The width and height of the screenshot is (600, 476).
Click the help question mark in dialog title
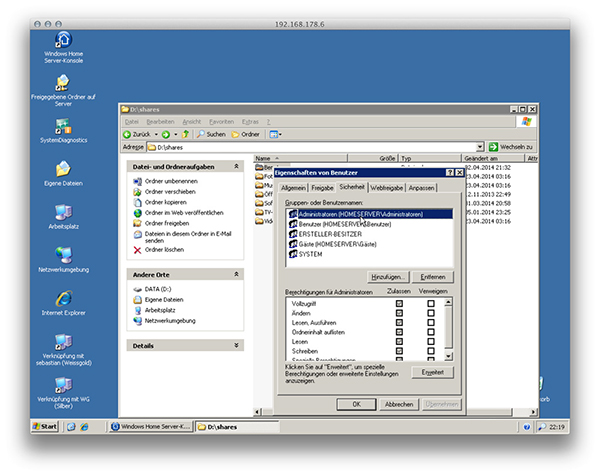pos(450,173)
